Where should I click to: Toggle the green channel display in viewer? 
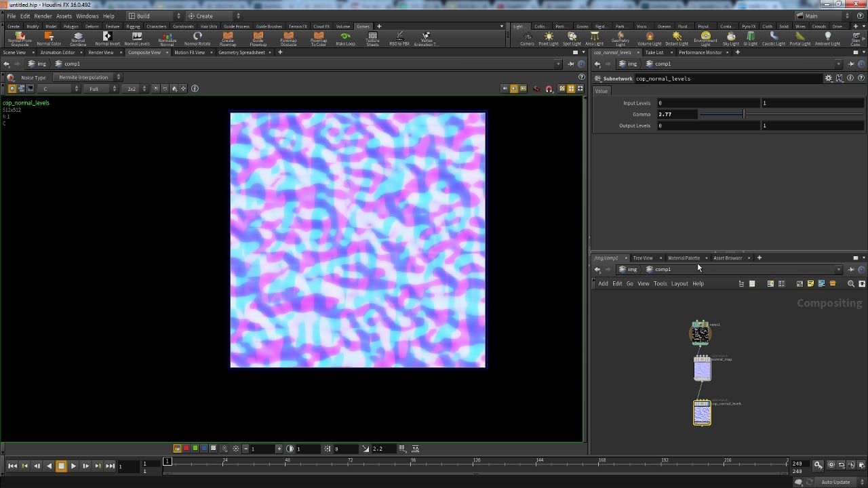point(195,448)
